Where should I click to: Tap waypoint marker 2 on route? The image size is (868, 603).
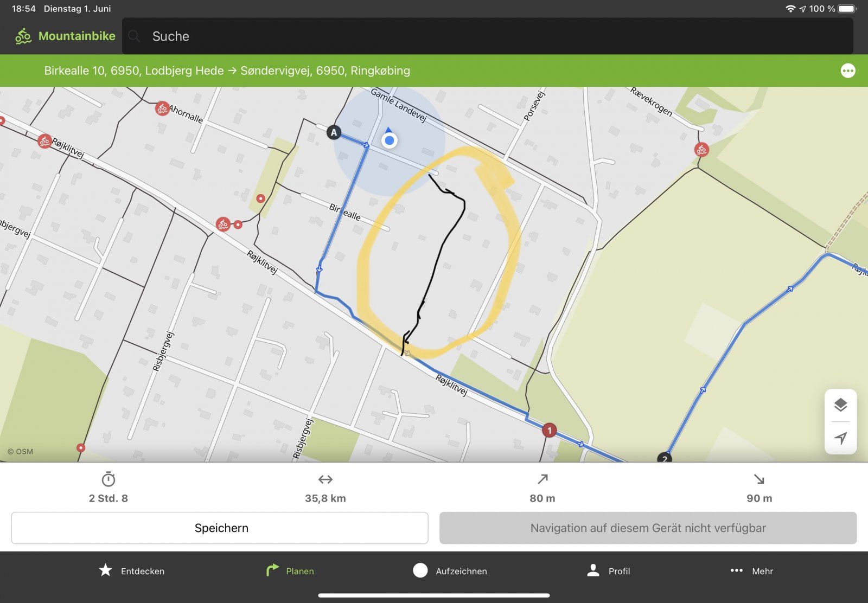tap(665, 458)
